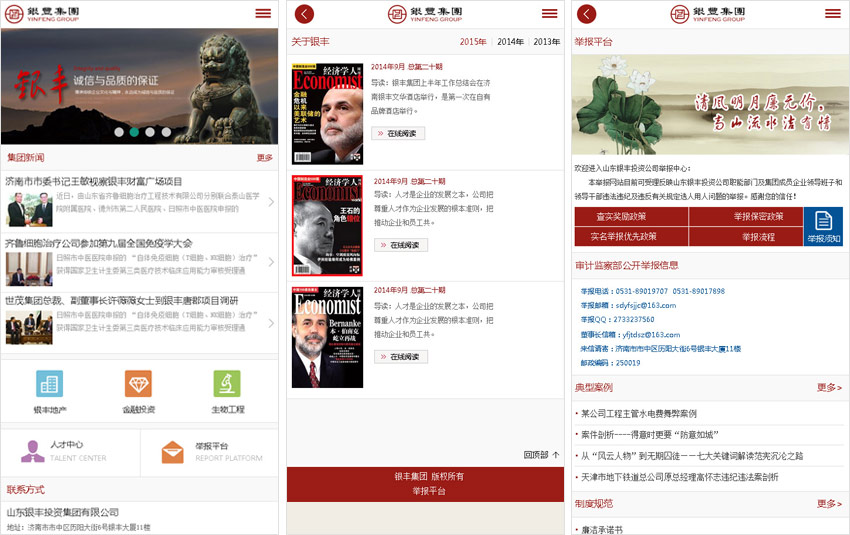This screenshot has width=850, height=535.
Task: Select the third carousel dot on banner
Action: pyautogui.click(x=150, y=132)
